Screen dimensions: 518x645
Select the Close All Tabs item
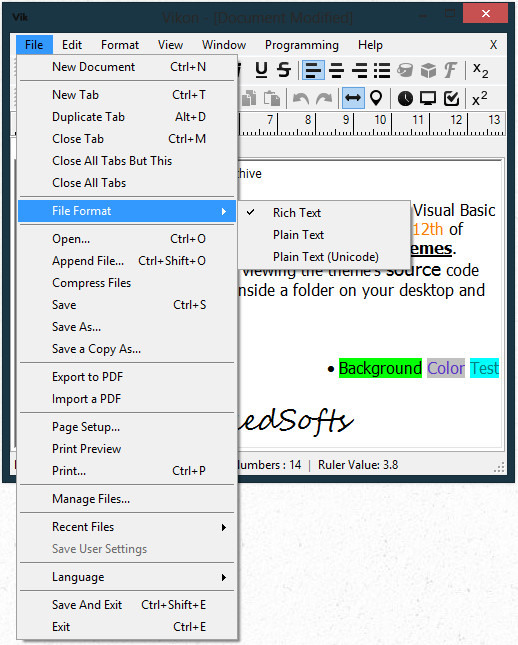(x=127, y=183)
